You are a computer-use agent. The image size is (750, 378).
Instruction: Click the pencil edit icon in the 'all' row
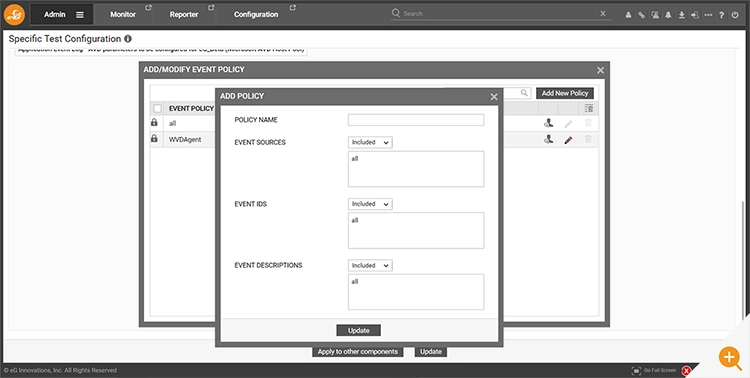click(x=568, y=124)
